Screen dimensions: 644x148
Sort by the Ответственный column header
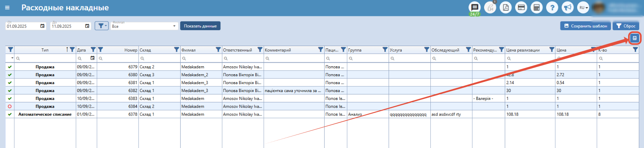(239, 50)
